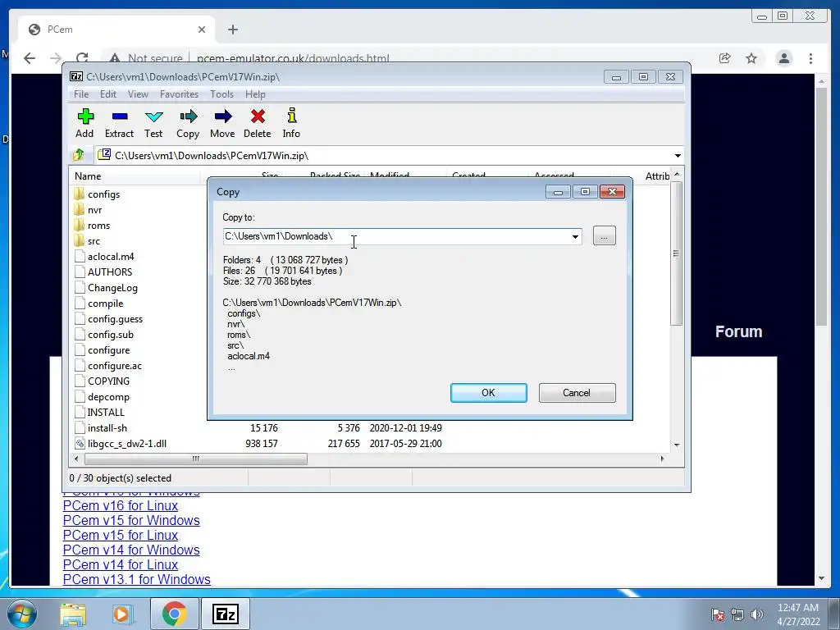Open the media player taskbar icon
The image size is (840, 630).
tap(122, 614)
